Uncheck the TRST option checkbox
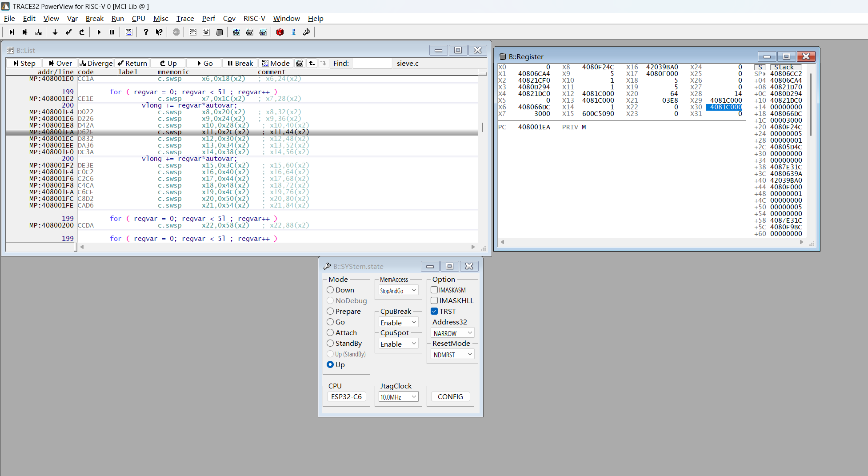868x476 pixels. (435, 312)
